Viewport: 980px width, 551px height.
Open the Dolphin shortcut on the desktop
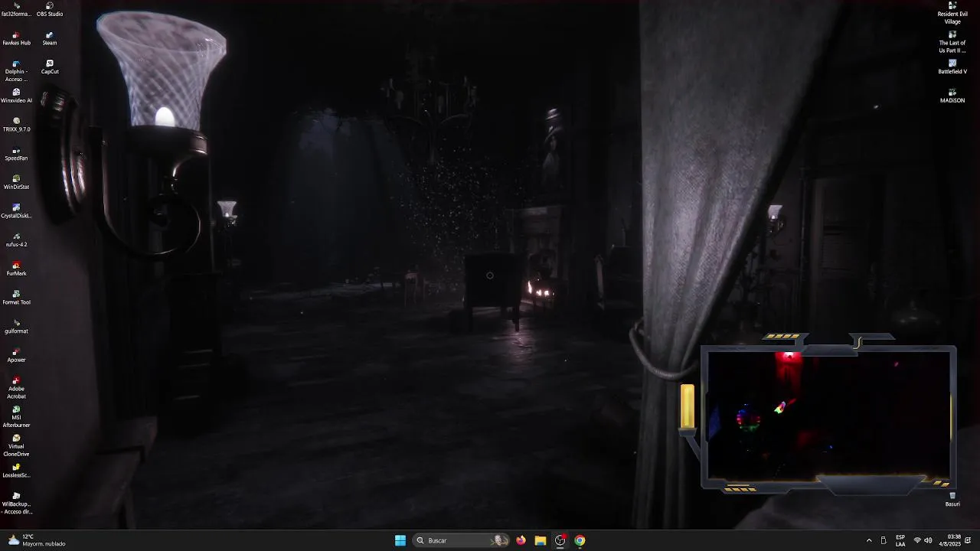16,70
